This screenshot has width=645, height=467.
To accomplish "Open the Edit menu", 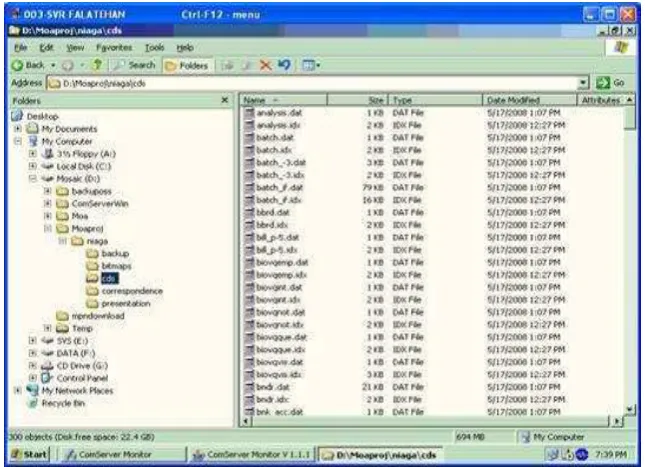I will coord(46,48).
